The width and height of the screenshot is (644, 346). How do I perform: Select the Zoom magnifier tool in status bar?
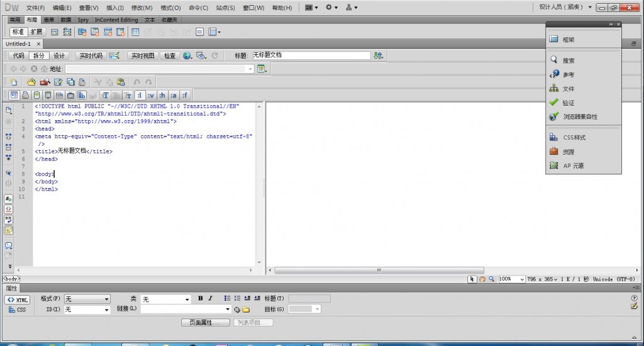(x=491, y=279)
